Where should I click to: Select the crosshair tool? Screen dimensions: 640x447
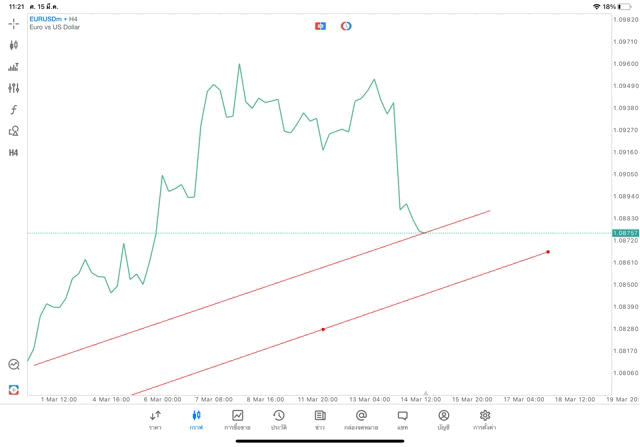(13, 24)
